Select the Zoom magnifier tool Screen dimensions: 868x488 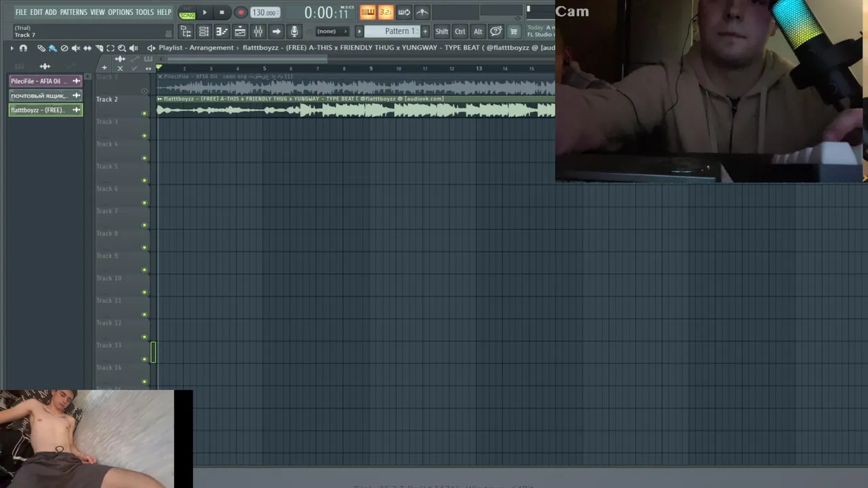(x=122, y=48)
